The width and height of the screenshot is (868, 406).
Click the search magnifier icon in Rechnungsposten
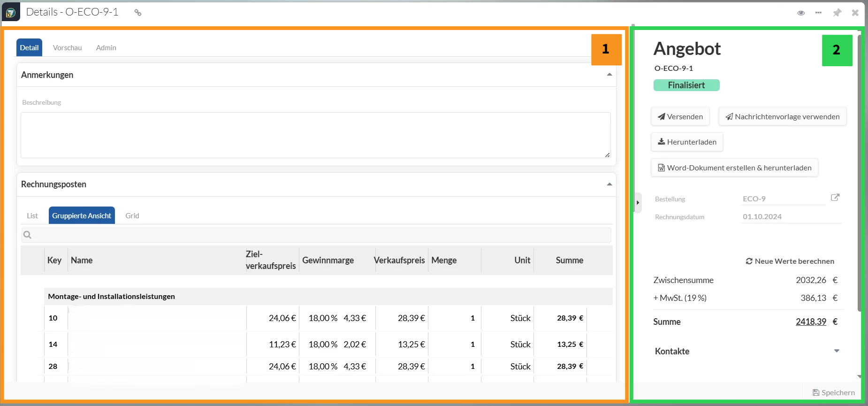pos(28,235)
